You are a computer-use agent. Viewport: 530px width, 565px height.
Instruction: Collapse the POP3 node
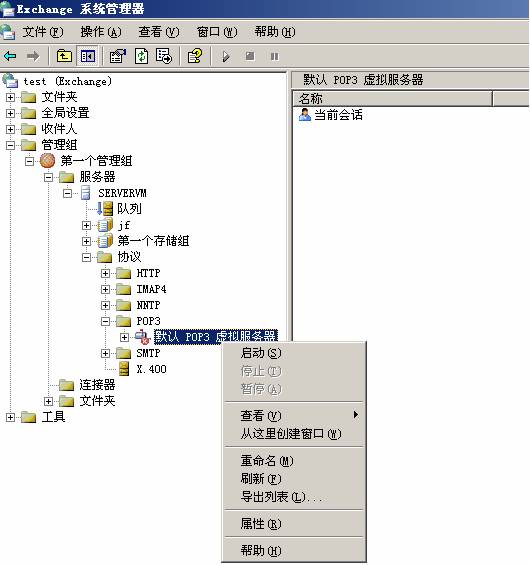click(x=105, y=321)
